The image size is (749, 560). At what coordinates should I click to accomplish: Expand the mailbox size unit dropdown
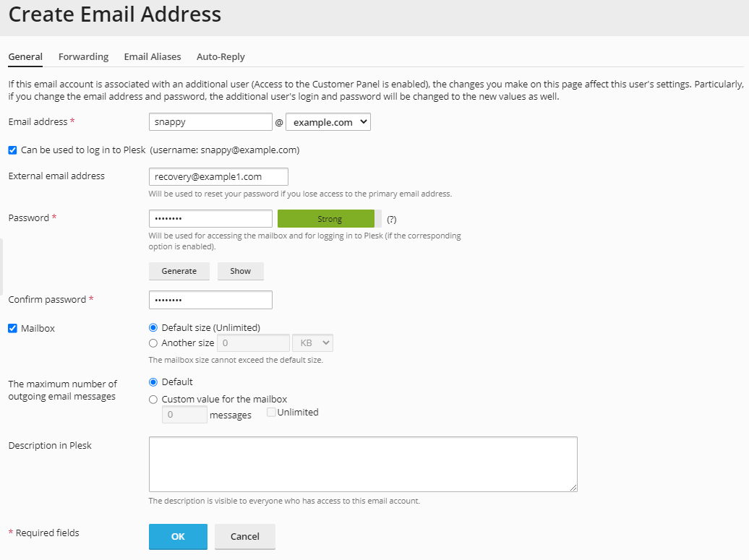click(x=312, y=343)
